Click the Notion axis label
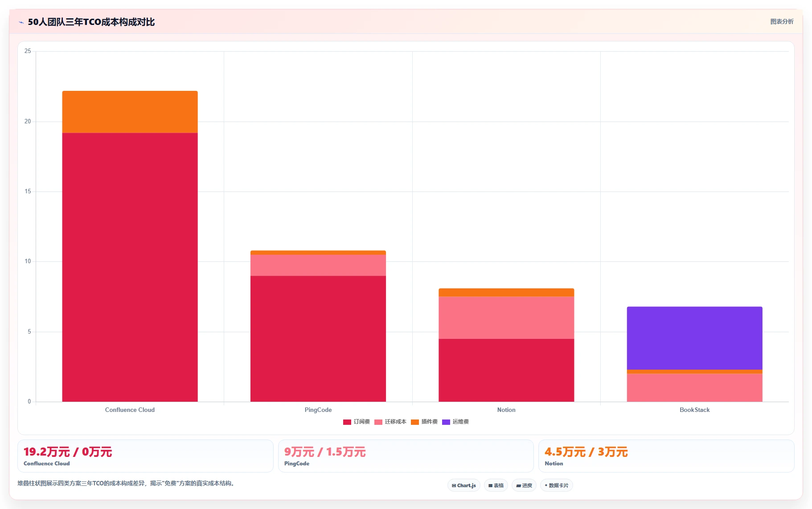This screenshot has height=509, width=812. (x=506, y=410)
